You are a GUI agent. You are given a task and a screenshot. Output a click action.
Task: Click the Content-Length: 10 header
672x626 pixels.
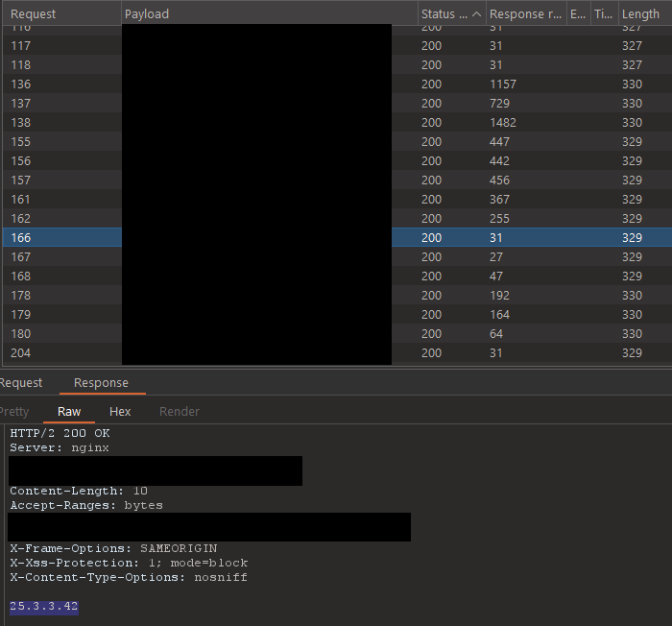[x=79, y=491]
